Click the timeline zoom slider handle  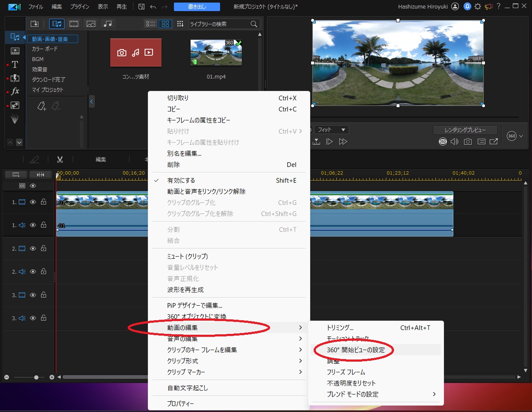pos(36,377)
